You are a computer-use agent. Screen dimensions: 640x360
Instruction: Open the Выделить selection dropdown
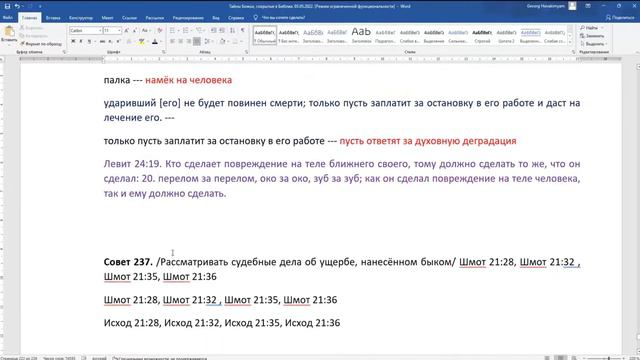pyautogui.click(x=594, y=44)
